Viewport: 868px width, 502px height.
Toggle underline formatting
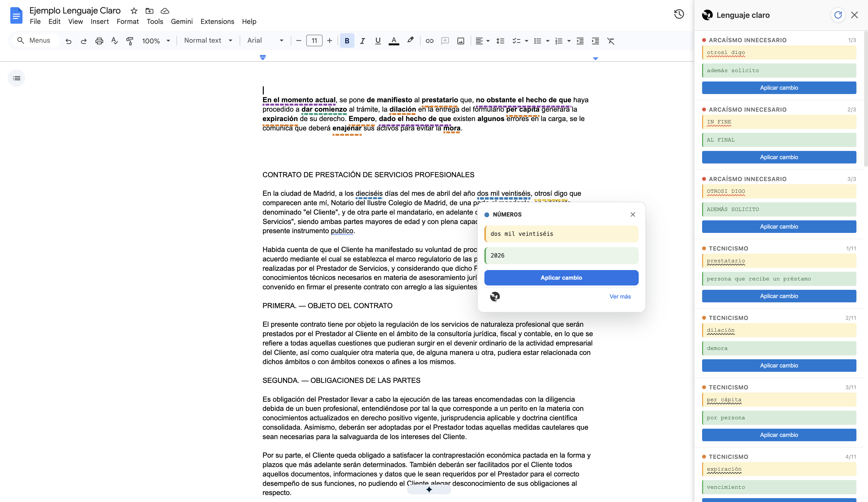378,41
